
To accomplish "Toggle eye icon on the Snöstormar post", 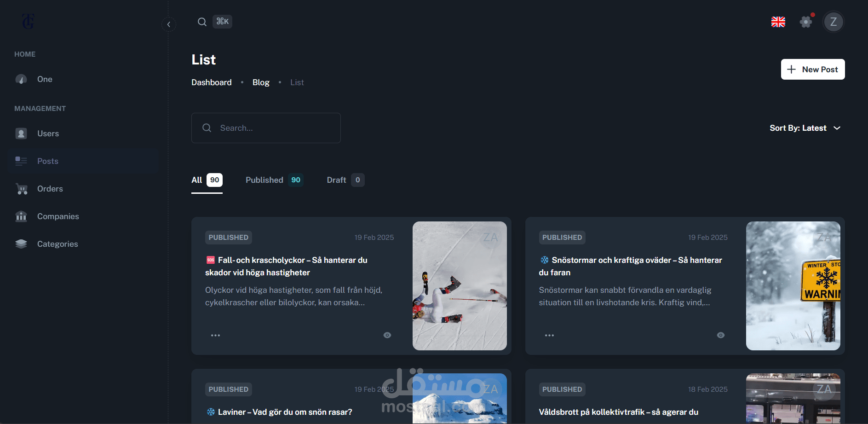I will (721, 335).
